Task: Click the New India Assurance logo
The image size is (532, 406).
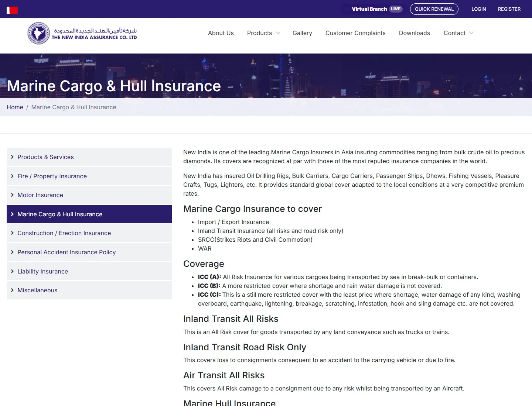Action: click(82, 33)
